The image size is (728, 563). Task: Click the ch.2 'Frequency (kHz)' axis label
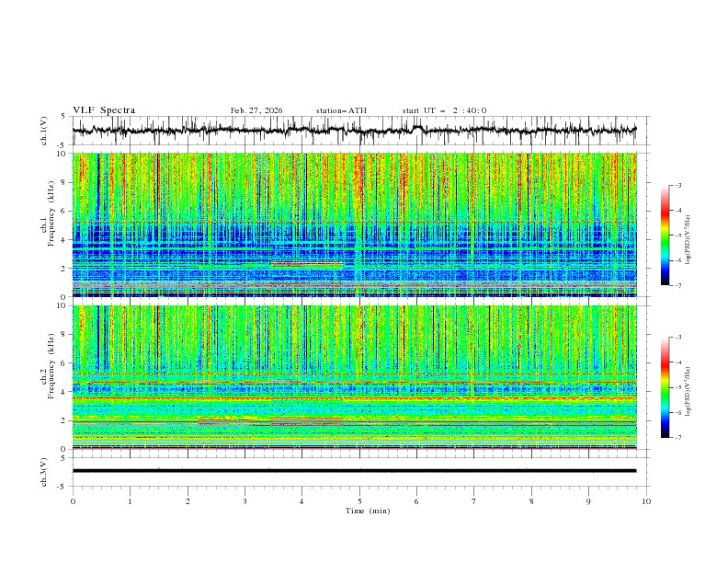point(51,366)
